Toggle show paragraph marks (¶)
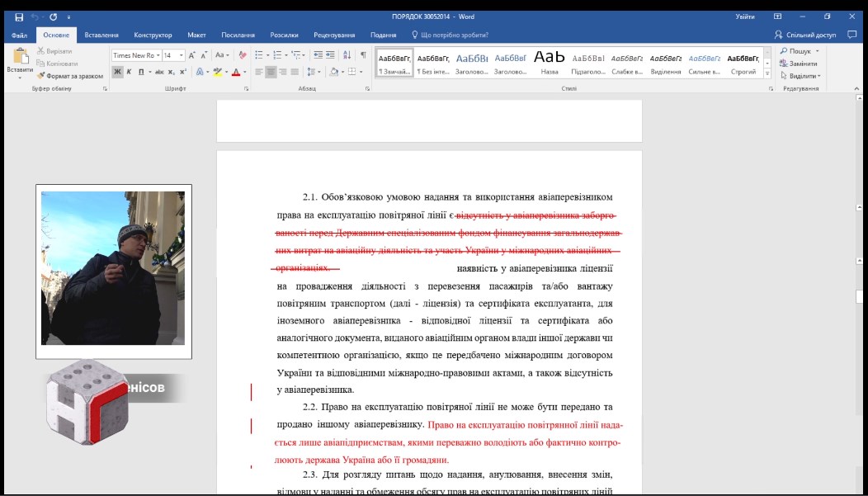Screen dimensions: 868x496 pyautogui.click(x=363, y=55)
